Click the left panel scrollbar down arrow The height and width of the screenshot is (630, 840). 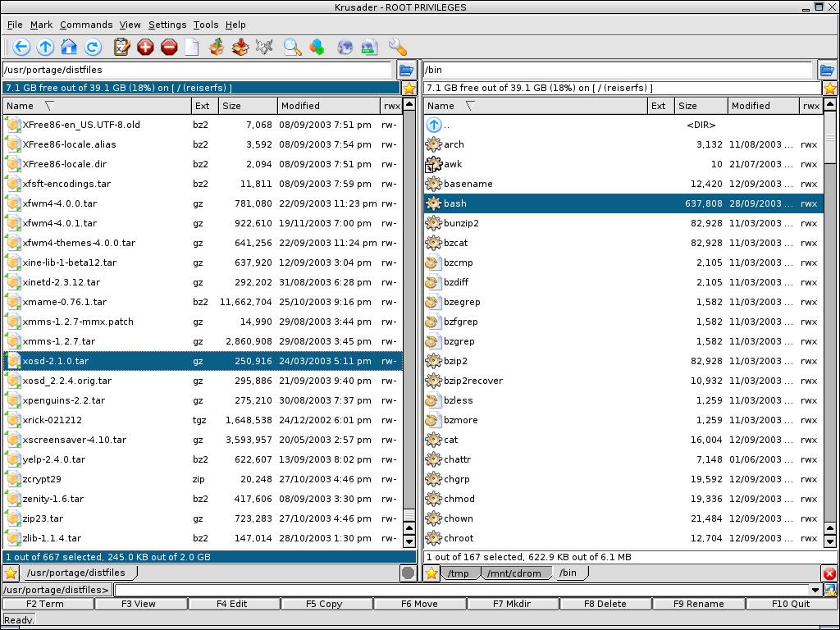point(409,541)
